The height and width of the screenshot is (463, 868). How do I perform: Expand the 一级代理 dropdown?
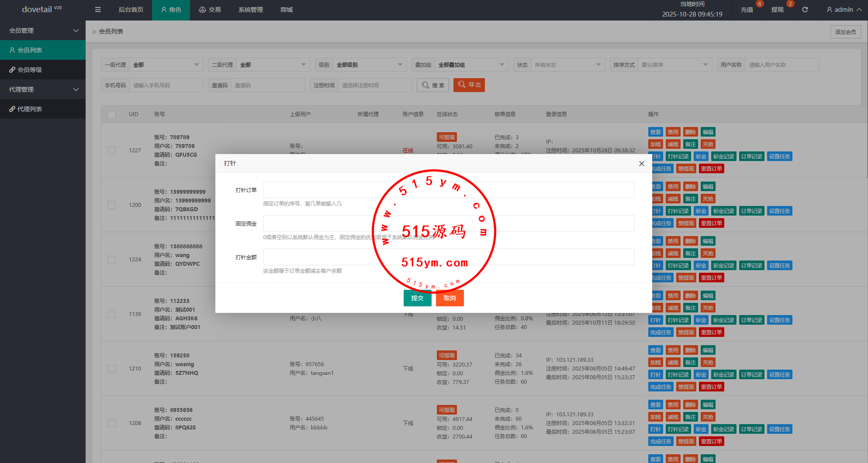[x=166, y=65]
